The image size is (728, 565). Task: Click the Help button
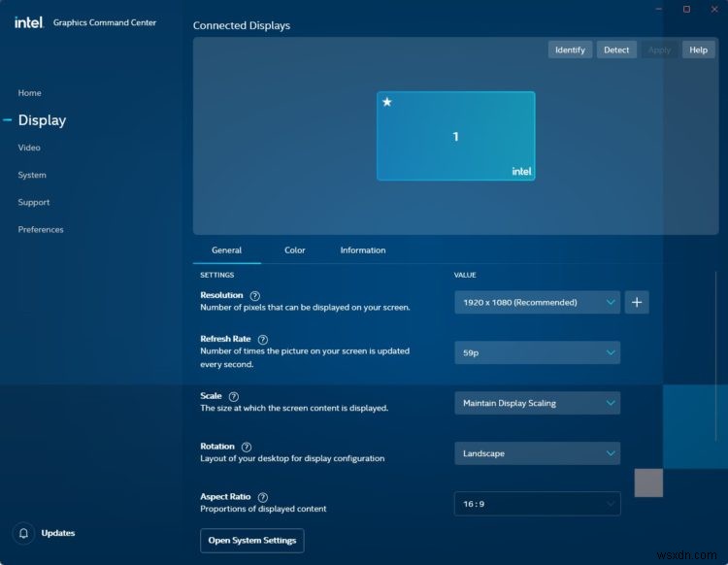(x=698, y=50)
